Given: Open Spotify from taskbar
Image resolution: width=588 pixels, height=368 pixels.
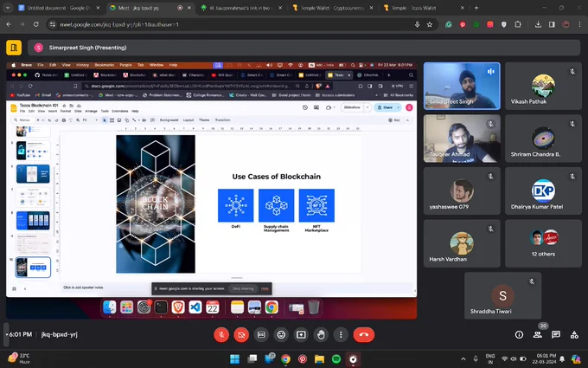Looking at the screenshot, I should click(336, 359).
